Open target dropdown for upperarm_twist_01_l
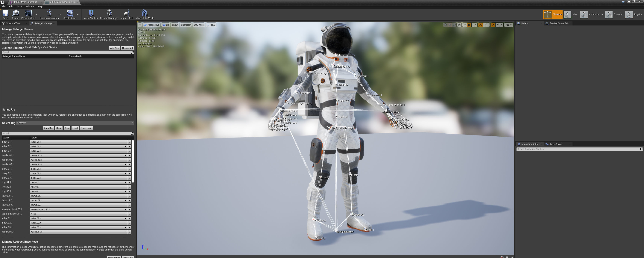This screenshot has width=644, height=258. coord(78,214)
